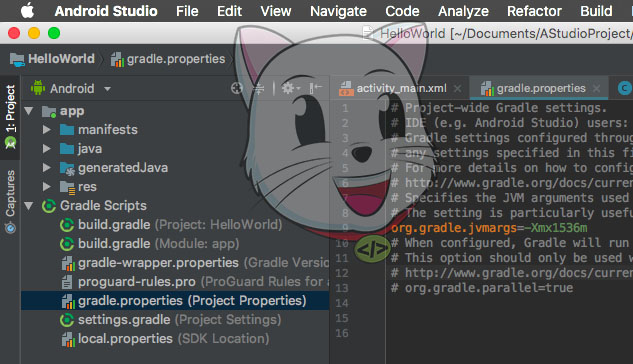Toggle the 1: Project tool window
This screenshot has height=364, width=633.
(x=10, y=116)
